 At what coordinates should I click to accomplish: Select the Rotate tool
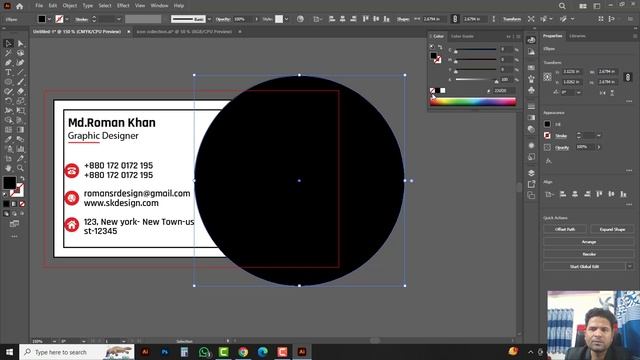pos(9,101)
